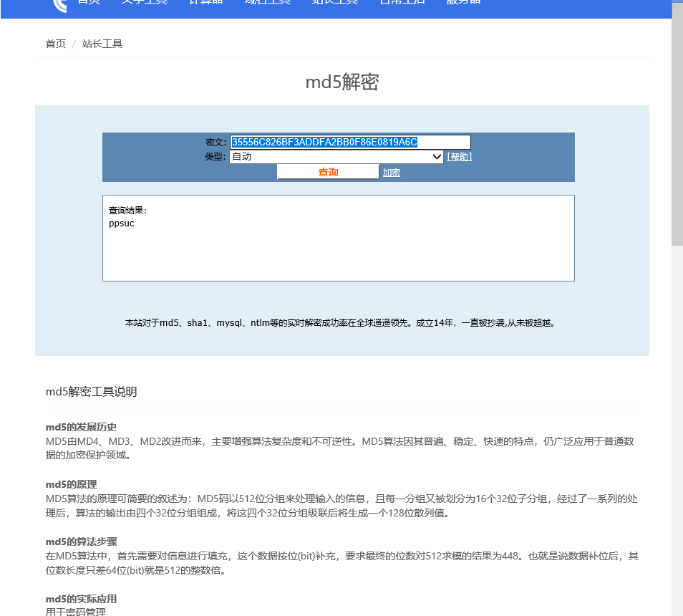
Task: Open the 站长工具 breadcrumb link
Action: point(102,44)
